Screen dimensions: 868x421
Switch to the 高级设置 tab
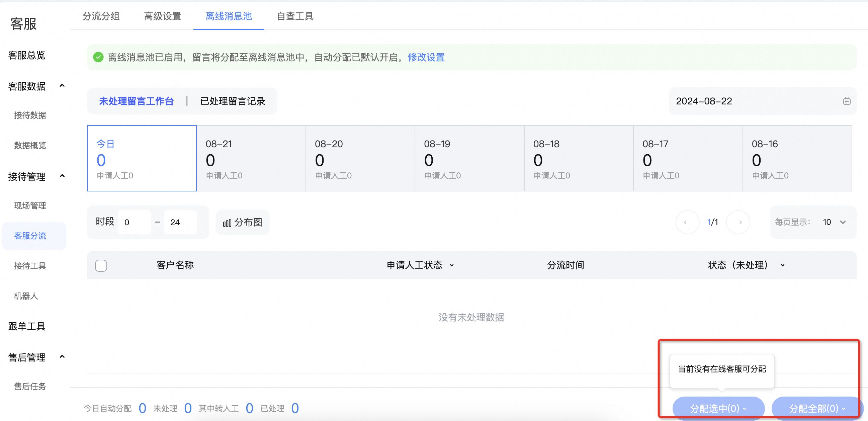click(x=162, y=16)
